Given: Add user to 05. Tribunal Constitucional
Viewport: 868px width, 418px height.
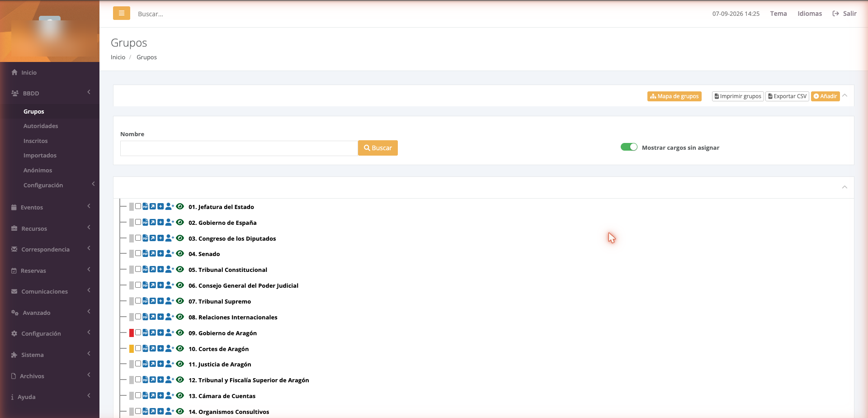Looking at the screenshot, I should click(x=170, y=270).
